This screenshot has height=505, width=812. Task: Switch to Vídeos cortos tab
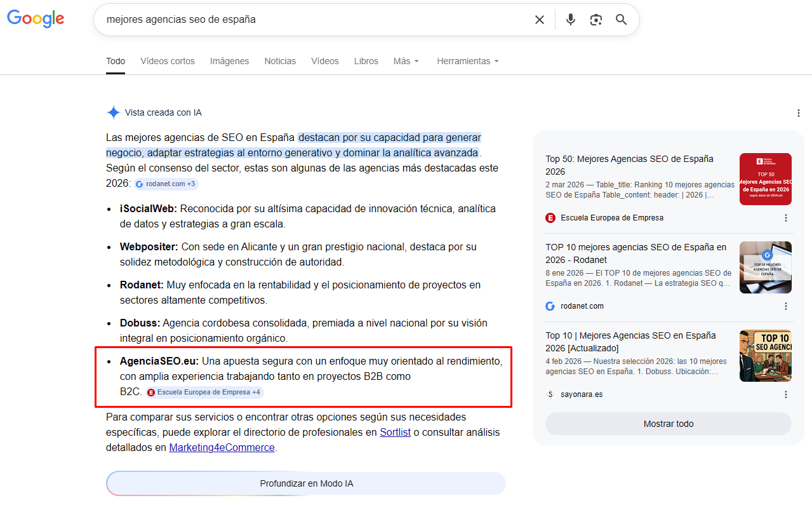point(168,62)
